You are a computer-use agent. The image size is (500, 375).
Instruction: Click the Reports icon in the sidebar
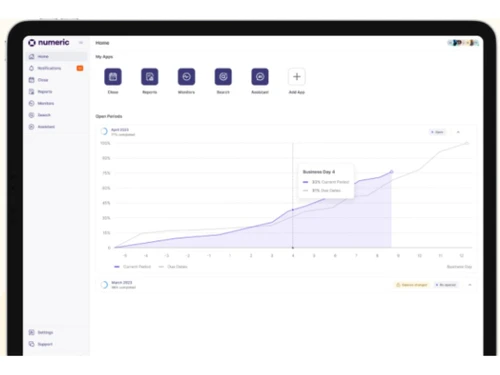pyautogui.click(x=32, y=91)
